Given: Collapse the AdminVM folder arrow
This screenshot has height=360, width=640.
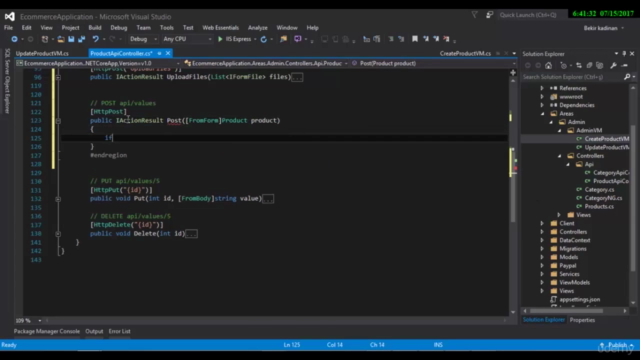Looking at the screenshot, I should tap(560, 131).
